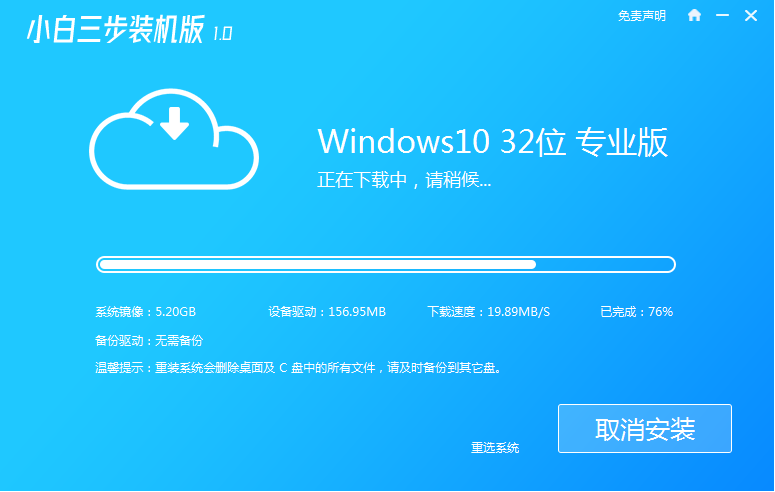This screenshot has height=492, width=775.
Task: Click the unfilled end of the progress bar
Action: point(604,265)
